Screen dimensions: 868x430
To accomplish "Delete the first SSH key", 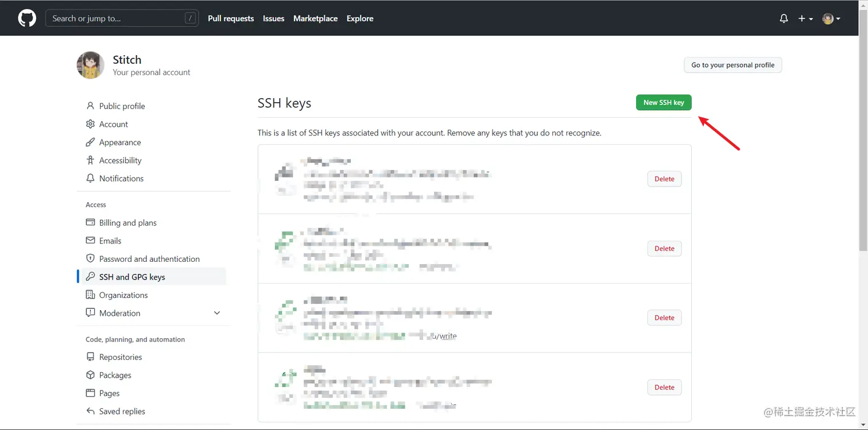I will pyautogui.click(x=664, y=179).
